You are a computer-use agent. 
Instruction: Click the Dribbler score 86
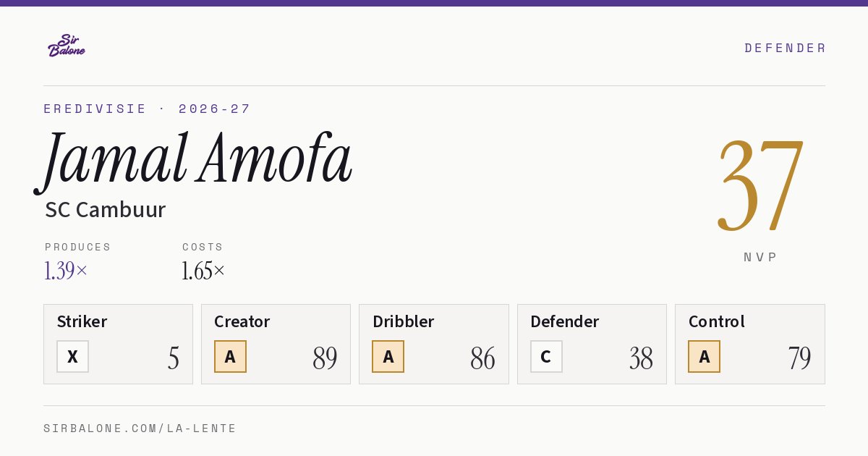pyautogui.click(x=482, y=358)
